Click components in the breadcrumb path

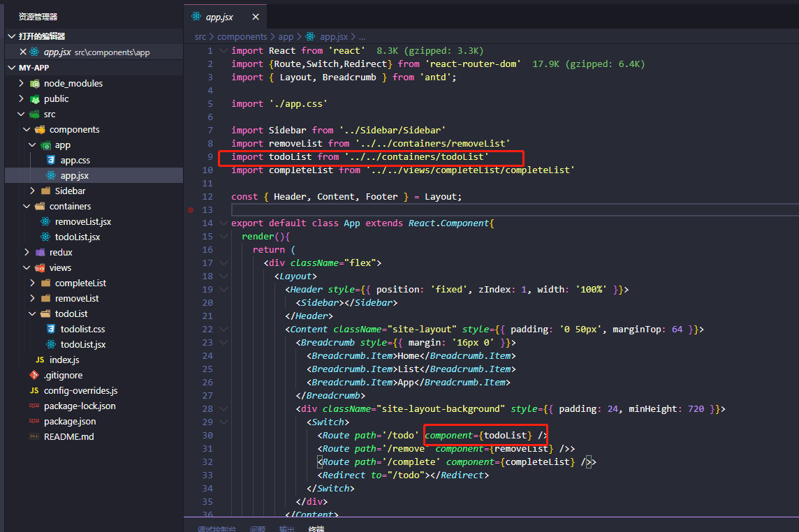tap(242, 37)
